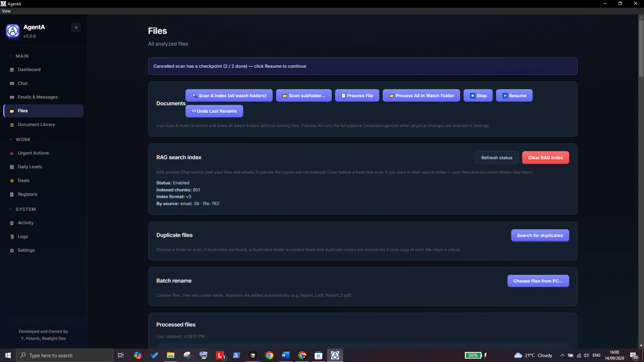Open Google Chrome from the taskbar
The image size is (644, 362).
(x=269, y=355)
